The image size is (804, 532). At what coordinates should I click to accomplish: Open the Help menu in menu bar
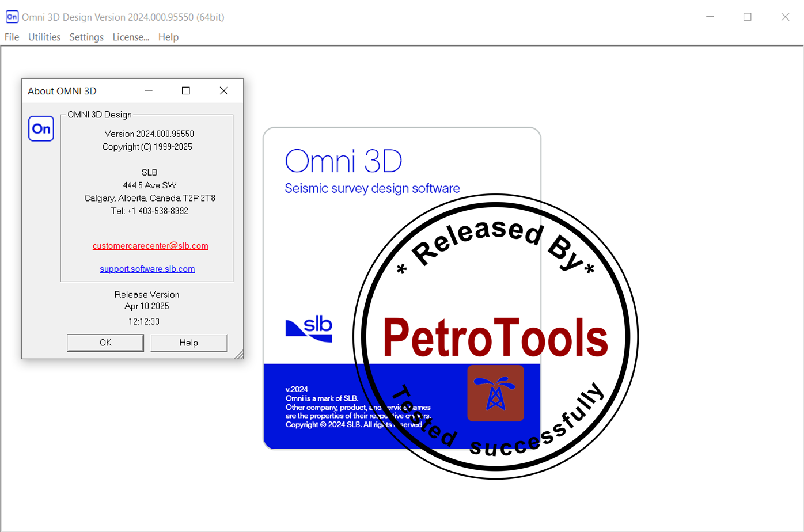(x=168, y=37)
